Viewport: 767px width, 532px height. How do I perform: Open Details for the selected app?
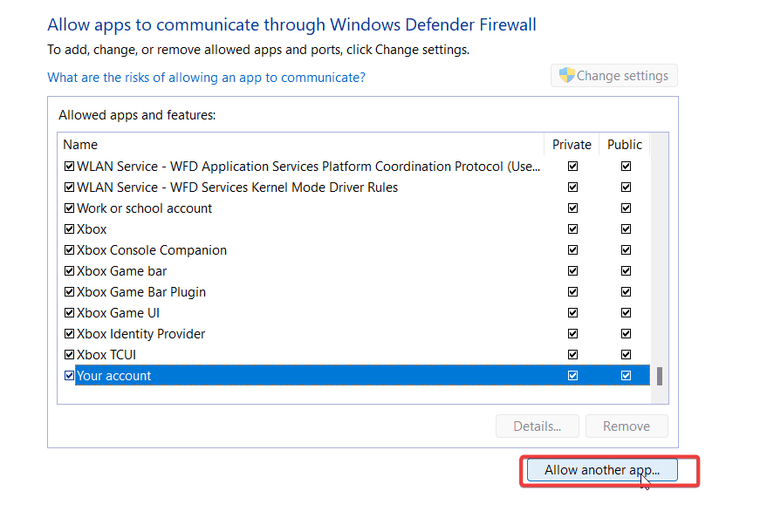(538, 426)
